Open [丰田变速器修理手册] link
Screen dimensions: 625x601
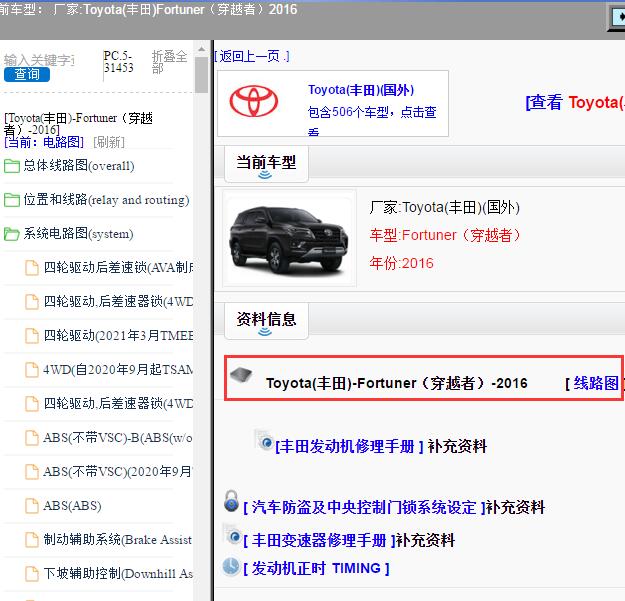point(319,541)
